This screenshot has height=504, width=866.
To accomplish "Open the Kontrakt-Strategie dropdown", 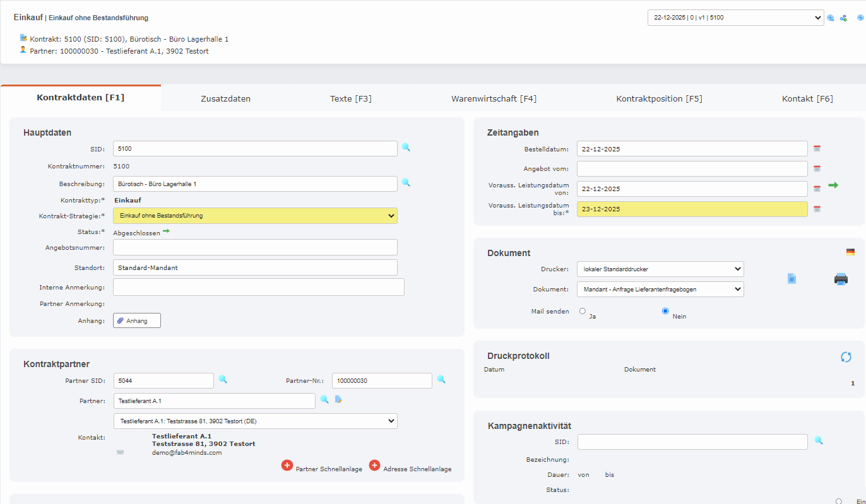I will click(255, 216).
